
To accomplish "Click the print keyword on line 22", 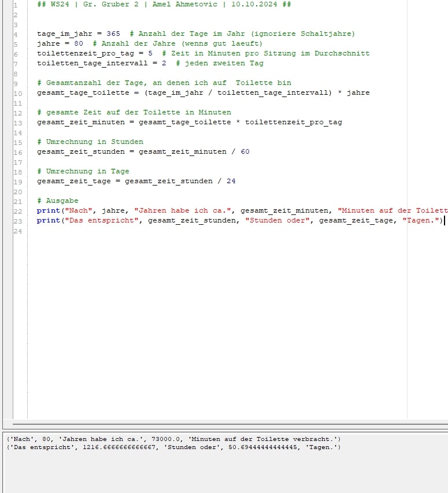I will point(49,210).
